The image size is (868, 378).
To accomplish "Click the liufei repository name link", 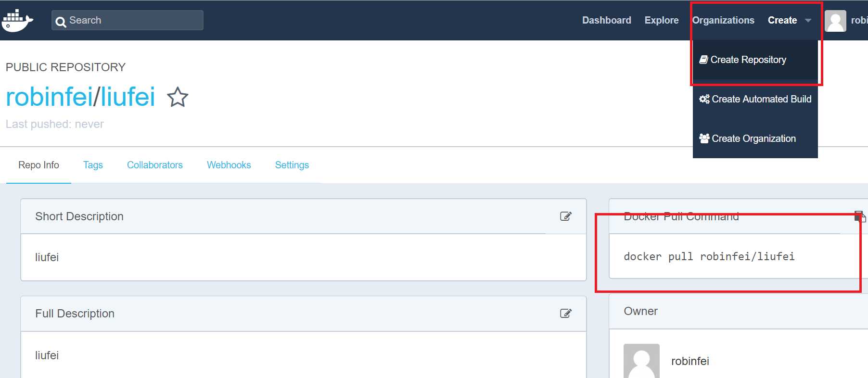I will (x=128, y=97).
